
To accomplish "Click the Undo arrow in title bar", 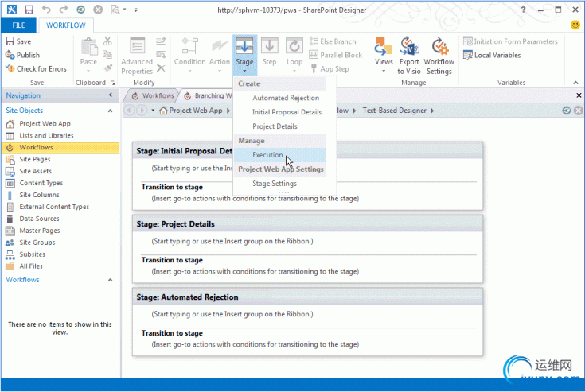I will [x=46, y=10].
